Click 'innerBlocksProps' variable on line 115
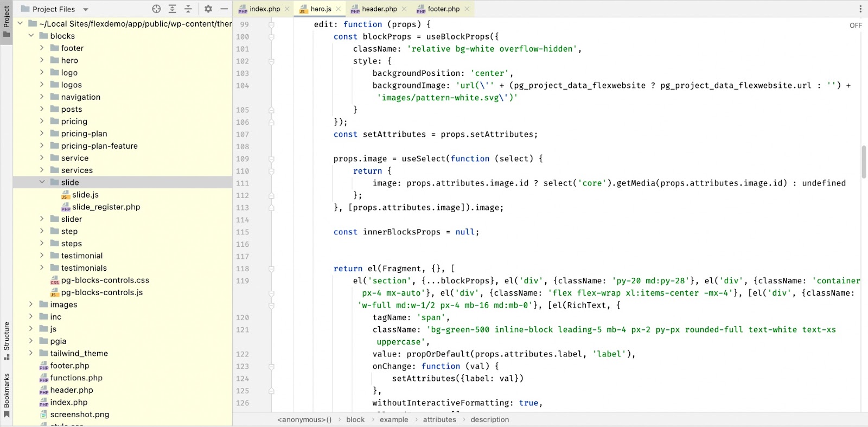This screenshot has width=868, height=427. 401,232
